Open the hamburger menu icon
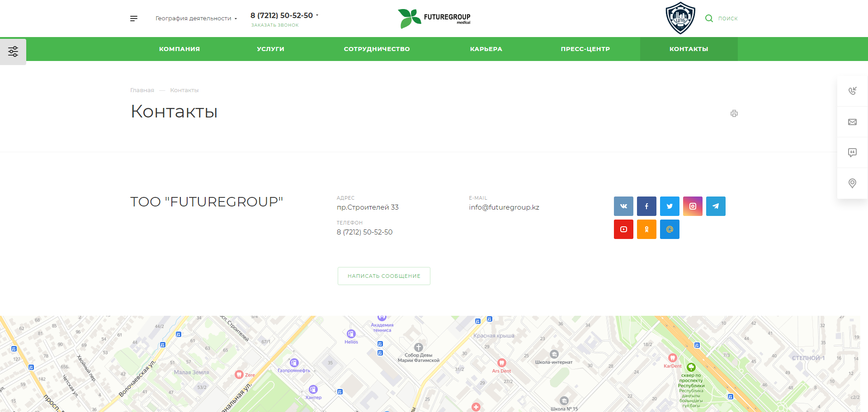The width and height of the screenshot is (868, 412). [x=134, y=19]
